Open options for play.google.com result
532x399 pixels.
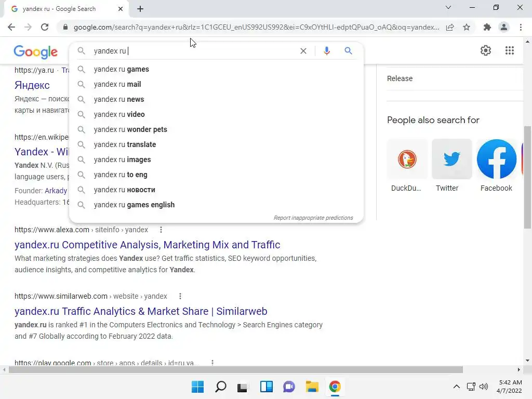click(x=212, y=362)
